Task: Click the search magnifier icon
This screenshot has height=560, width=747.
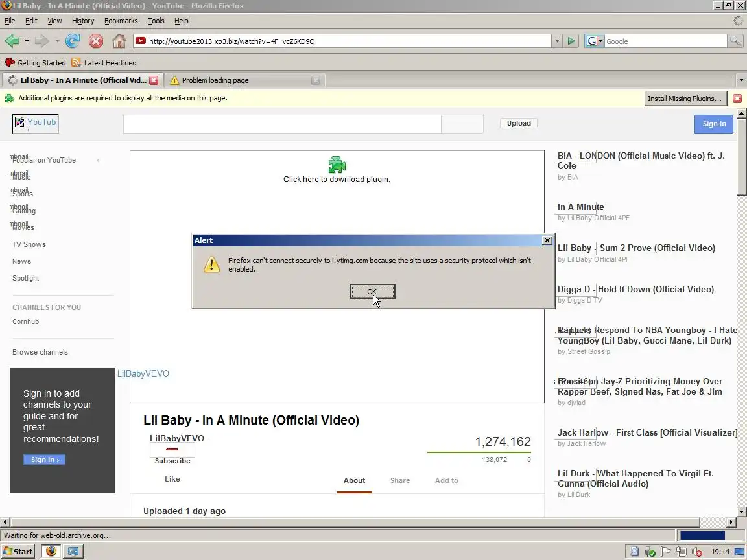Action: click(x=735, y=41)
